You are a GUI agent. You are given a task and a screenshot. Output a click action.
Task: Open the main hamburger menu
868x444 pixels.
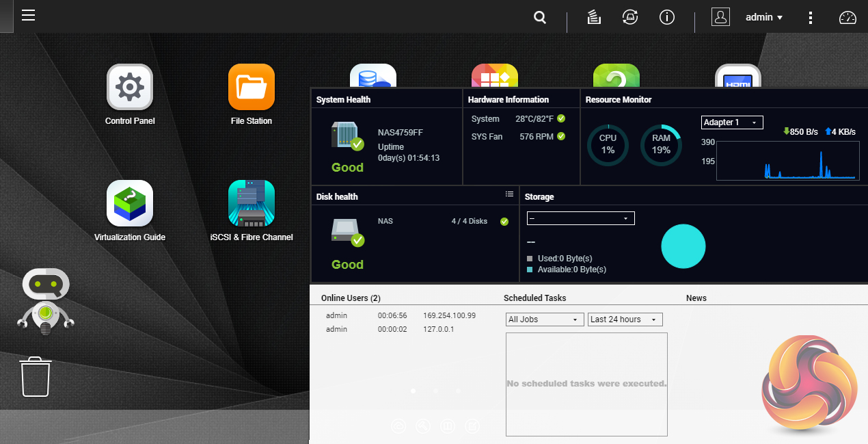[x=28, y=15]
